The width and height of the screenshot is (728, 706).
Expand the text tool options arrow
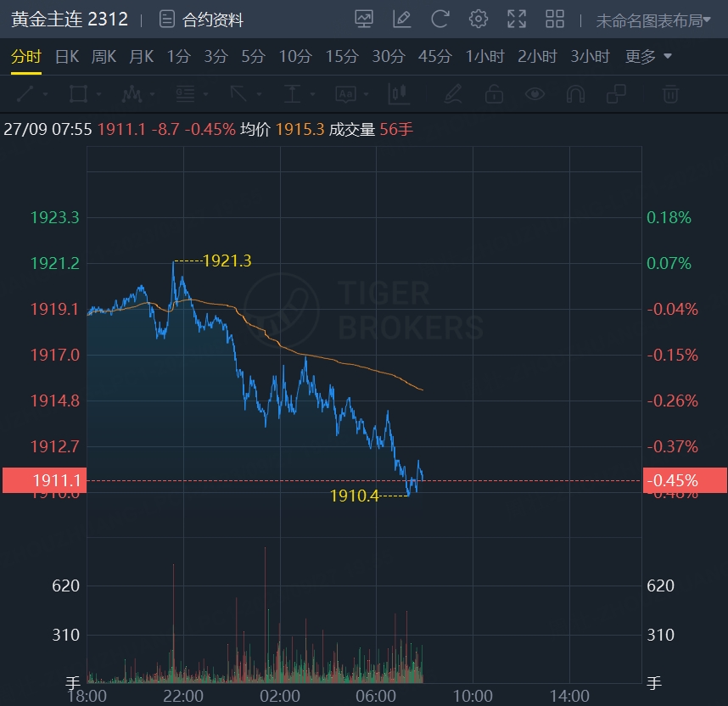coord(367,94)
